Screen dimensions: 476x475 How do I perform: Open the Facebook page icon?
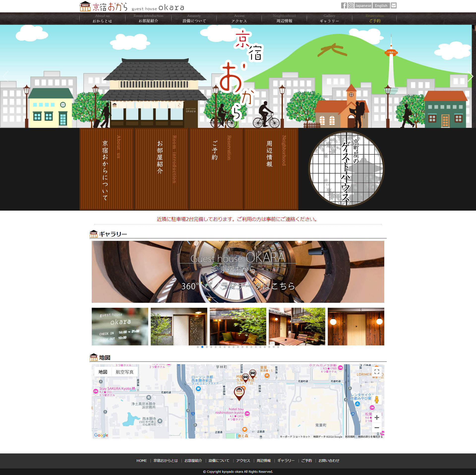click(x=344, y=5)
